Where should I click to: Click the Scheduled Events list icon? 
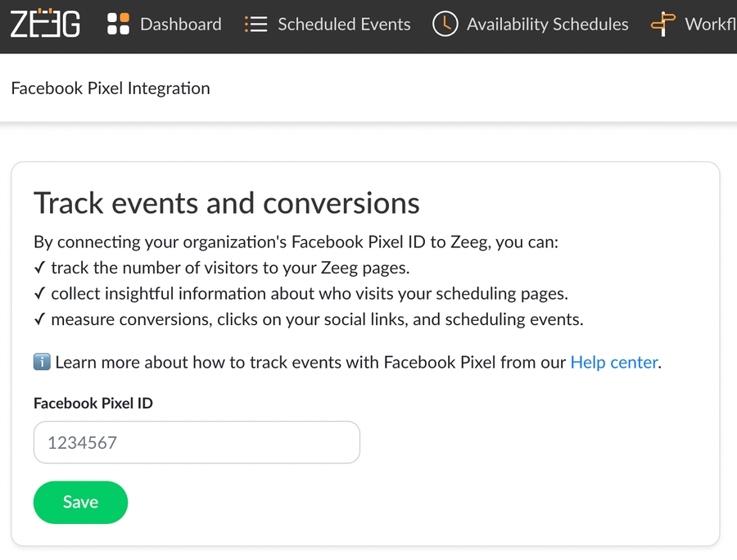[x=256, y=25]
